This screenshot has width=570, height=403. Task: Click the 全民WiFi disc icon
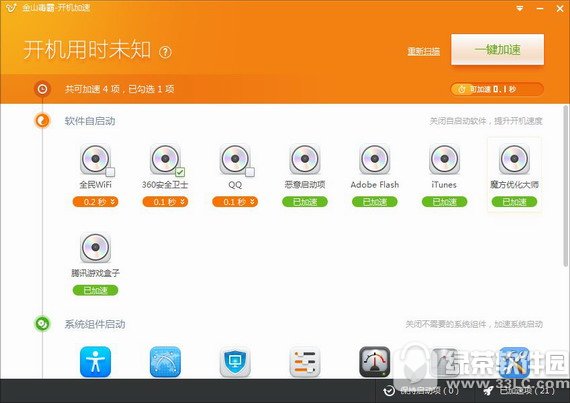(95, 159)
